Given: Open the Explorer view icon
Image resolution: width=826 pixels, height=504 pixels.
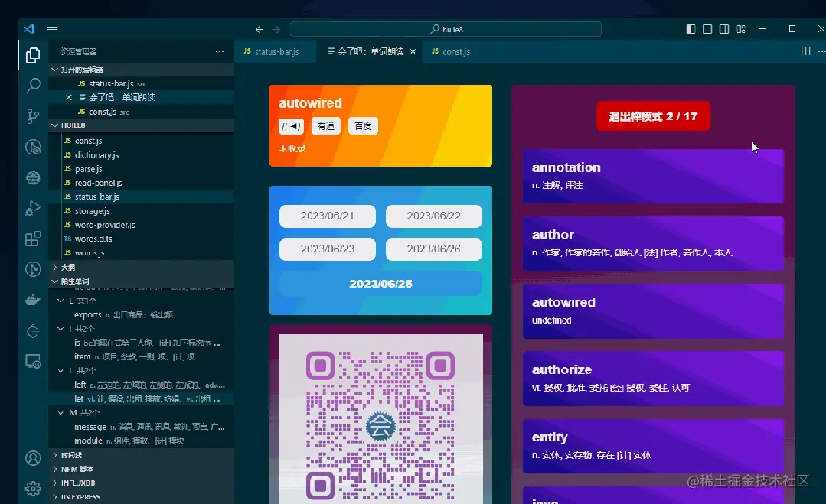Looking at the screenshot, I should pyautogui.click(x=32, y=55).
